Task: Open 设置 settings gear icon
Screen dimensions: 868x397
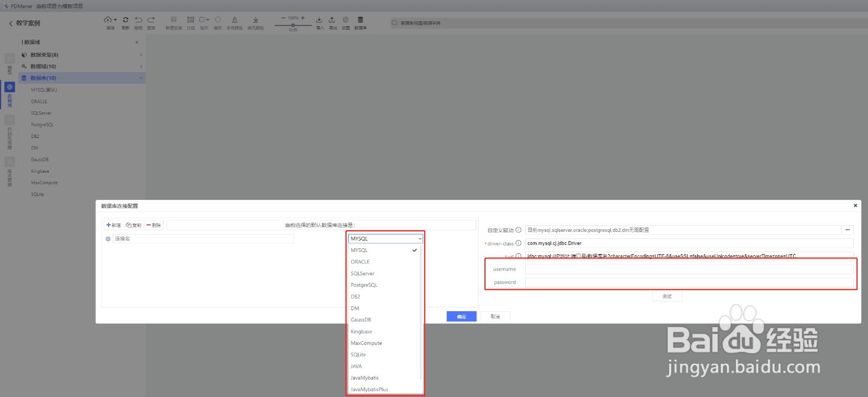Action: point(346,20)
